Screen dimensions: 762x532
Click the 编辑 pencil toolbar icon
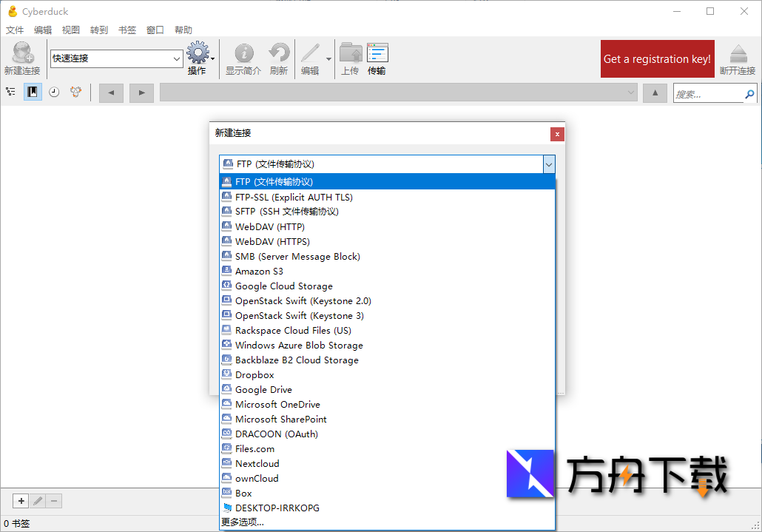tap(310, 54)
